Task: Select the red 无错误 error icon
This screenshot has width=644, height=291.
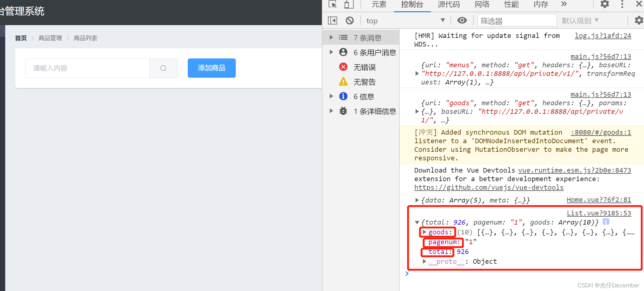Action: pos(343,67)
